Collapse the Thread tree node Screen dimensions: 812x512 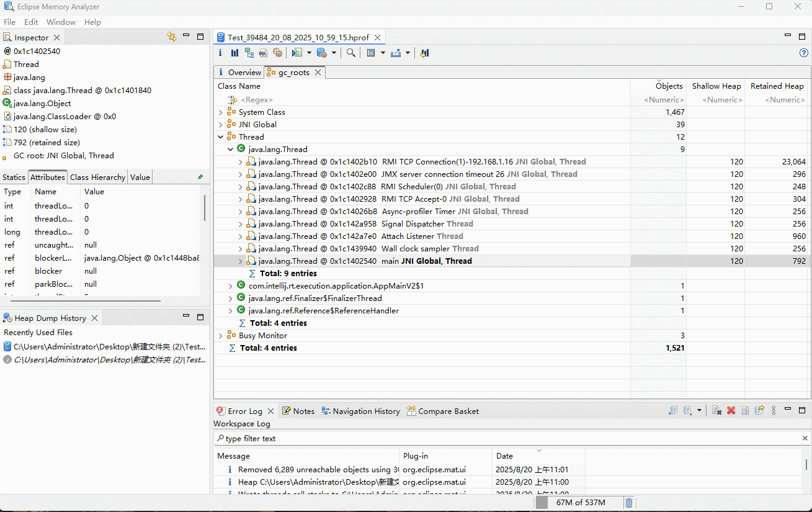click(221, 137)
